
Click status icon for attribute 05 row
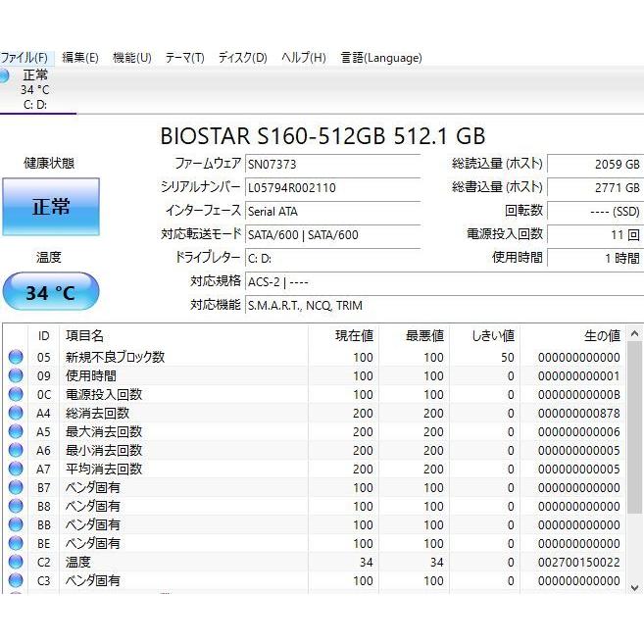tap(16, 357)
